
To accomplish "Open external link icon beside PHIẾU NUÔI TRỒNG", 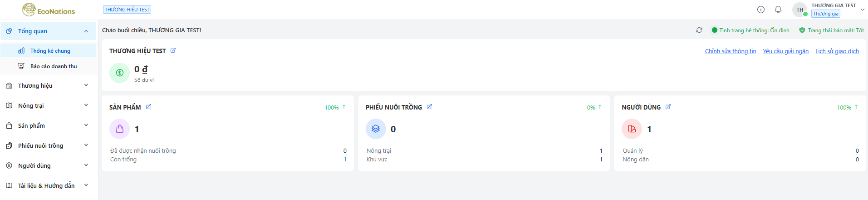I will [429, 107].
